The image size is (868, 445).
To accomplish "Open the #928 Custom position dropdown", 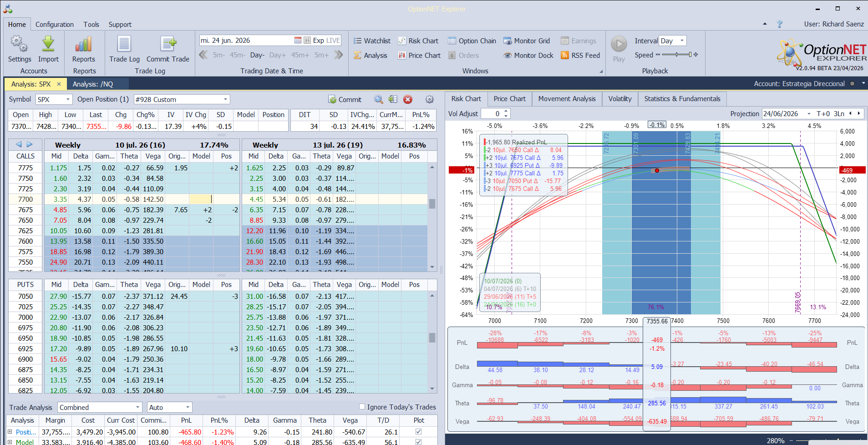I will point(225,99).
